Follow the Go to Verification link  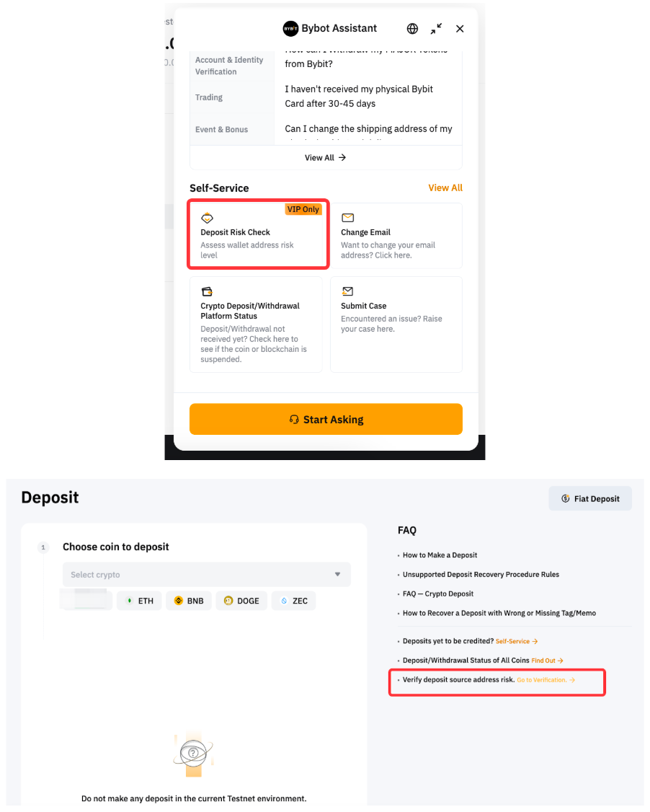[x=546, y=680]
